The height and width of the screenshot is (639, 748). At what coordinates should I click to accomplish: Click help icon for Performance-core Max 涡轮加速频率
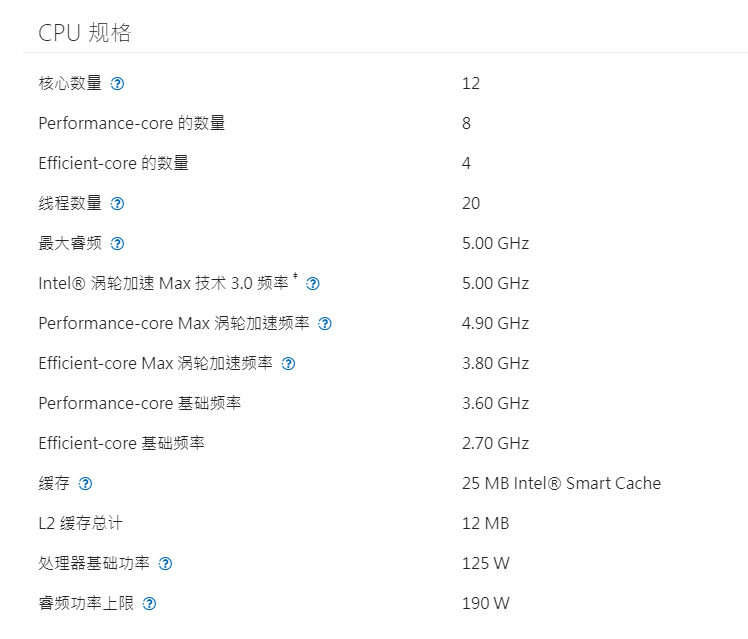coord(325,324)
